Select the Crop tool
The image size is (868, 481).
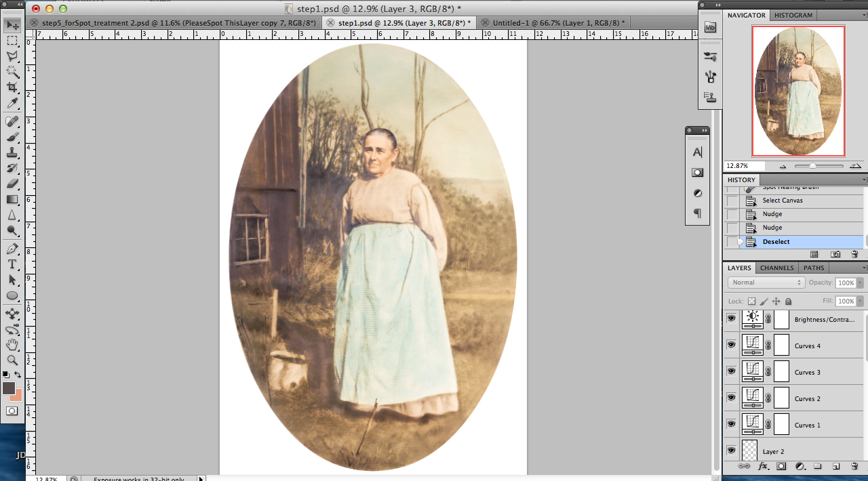tap(12, 87)
